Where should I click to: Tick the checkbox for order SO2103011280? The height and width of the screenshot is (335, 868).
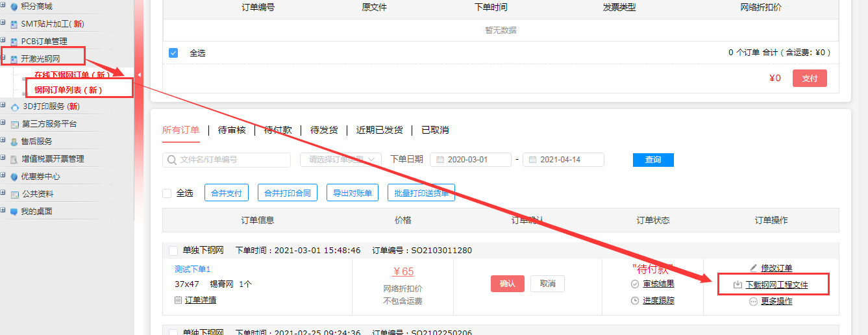click(173, 251)
